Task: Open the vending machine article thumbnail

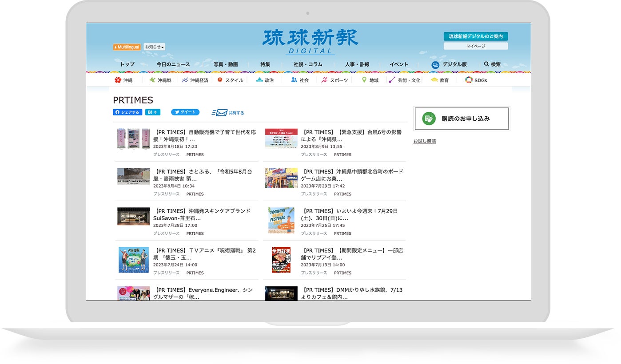Action: click(x=133, y=139)
